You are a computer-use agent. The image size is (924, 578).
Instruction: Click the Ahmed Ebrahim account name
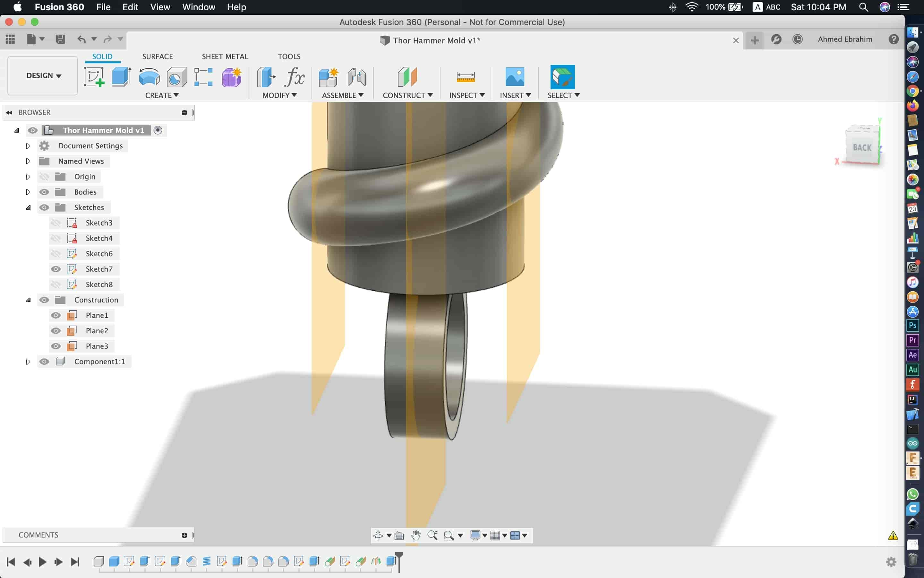[845, 39]
